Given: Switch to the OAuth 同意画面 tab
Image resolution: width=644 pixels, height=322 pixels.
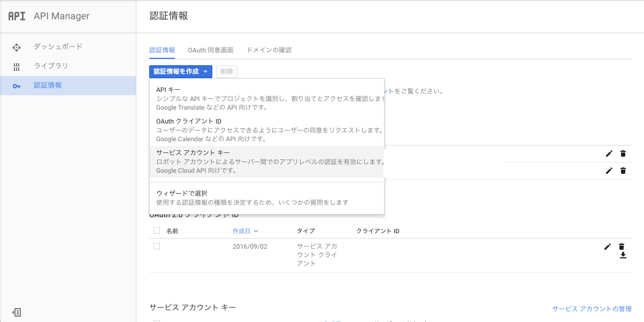Looking at the screenshot, I should coord(211,50).
